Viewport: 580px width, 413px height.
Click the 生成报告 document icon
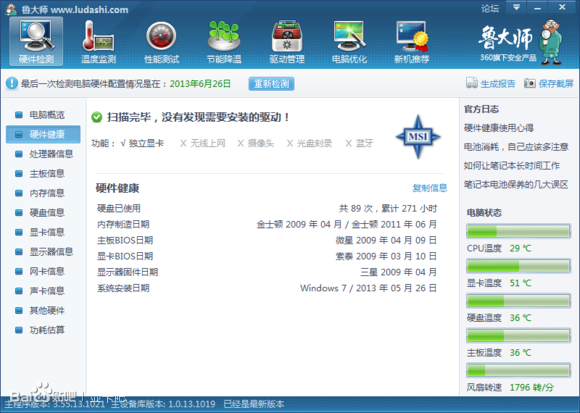tap(471, 83)
